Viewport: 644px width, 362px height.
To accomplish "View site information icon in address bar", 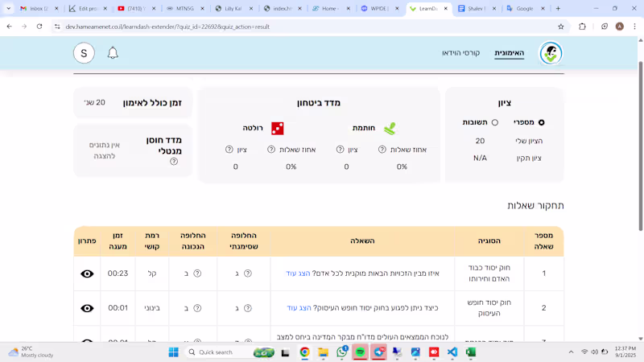I will coord(57,27).
